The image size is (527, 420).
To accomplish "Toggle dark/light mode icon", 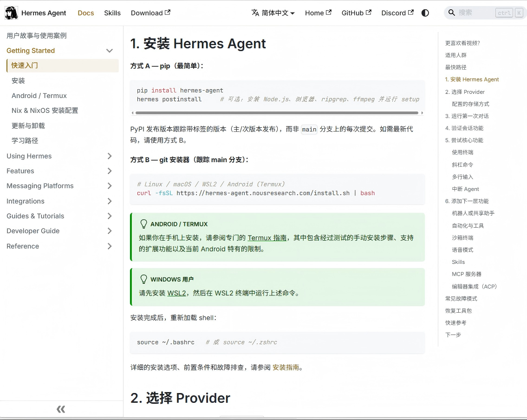I will click(x=425, y=13).
